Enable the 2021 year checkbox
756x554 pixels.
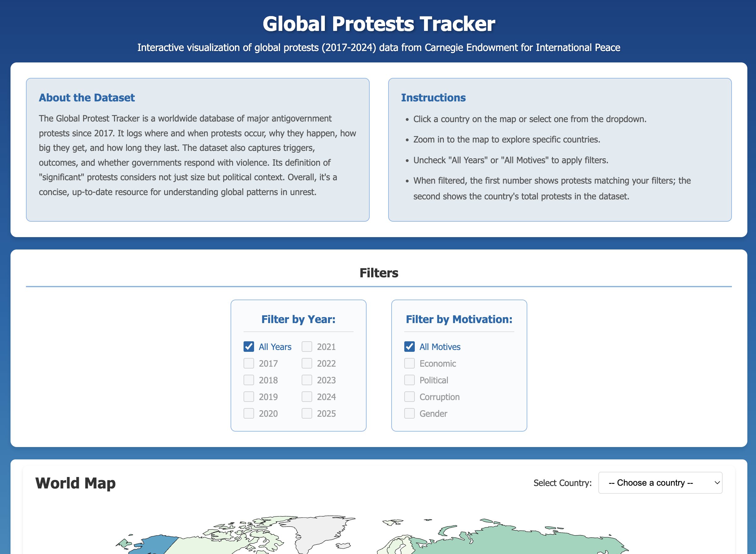[307, 347]
